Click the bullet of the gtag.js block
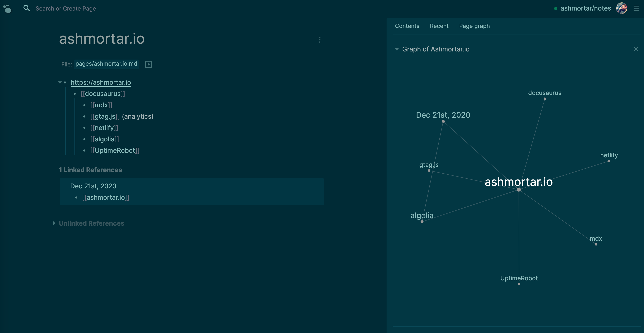644x333 pixels. point(84,116)
